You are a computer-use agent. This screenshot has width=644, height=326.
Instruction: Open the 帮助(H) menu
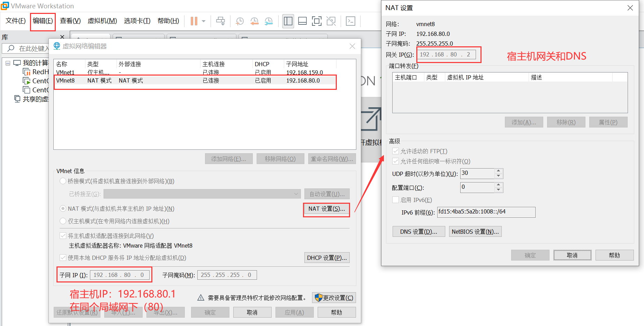pos(168,21)
